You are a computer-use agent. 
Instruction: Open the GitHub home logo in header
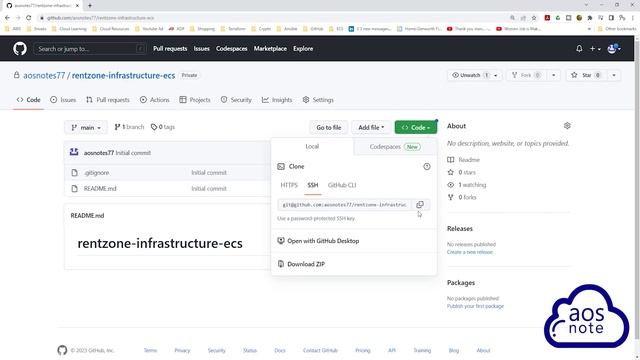[x=20, y=49]
